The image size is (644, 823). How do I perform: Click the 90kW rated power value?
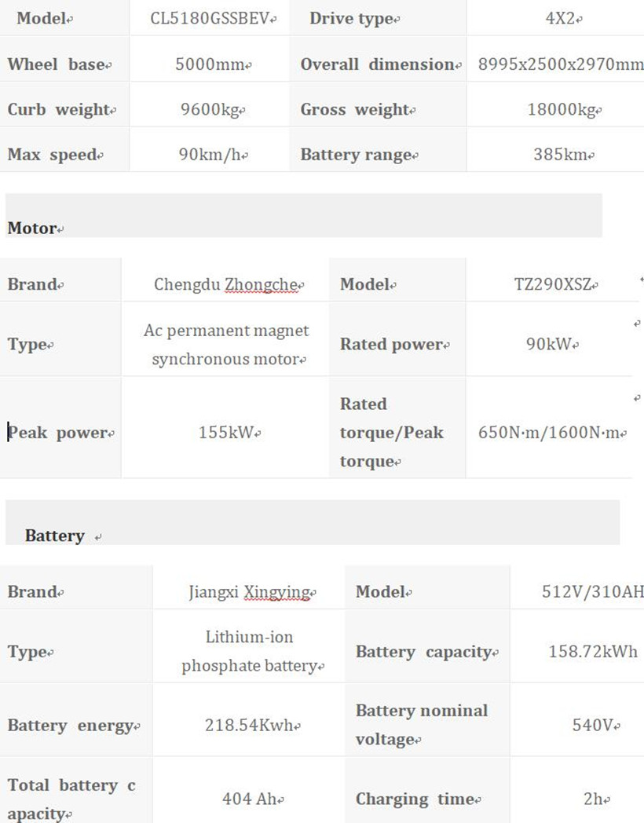551,344
